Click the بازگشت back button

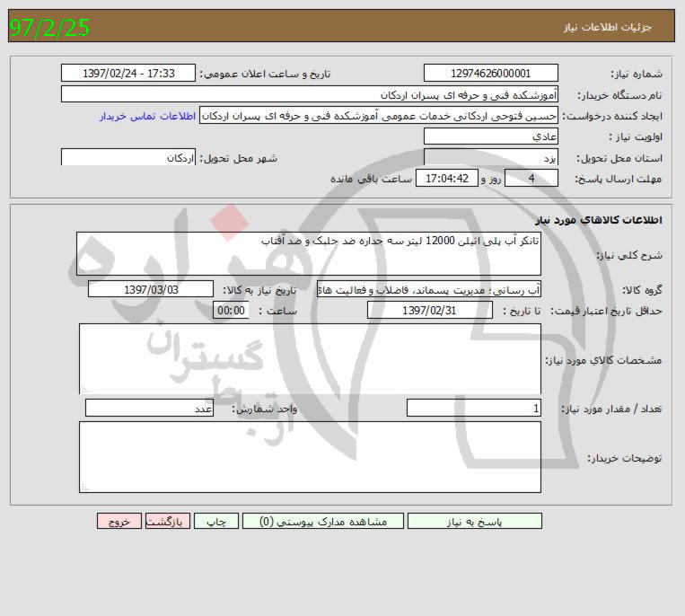(167, 522)
